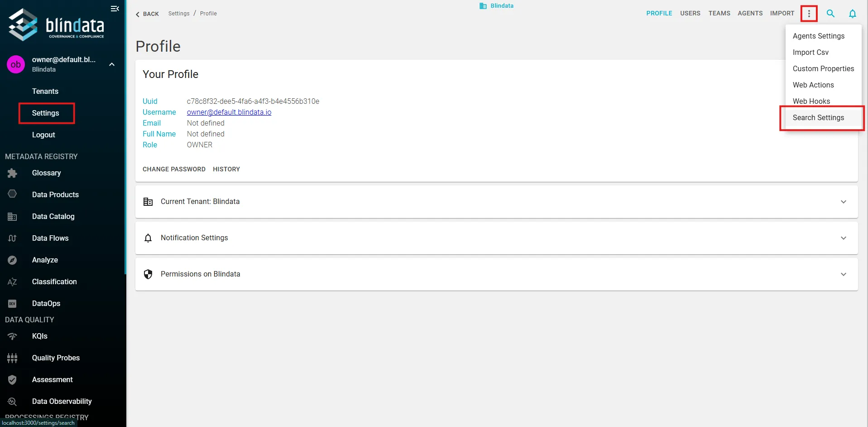Click the Analyze compass icon
868x427 pixels.
click(x=12, y=260)
